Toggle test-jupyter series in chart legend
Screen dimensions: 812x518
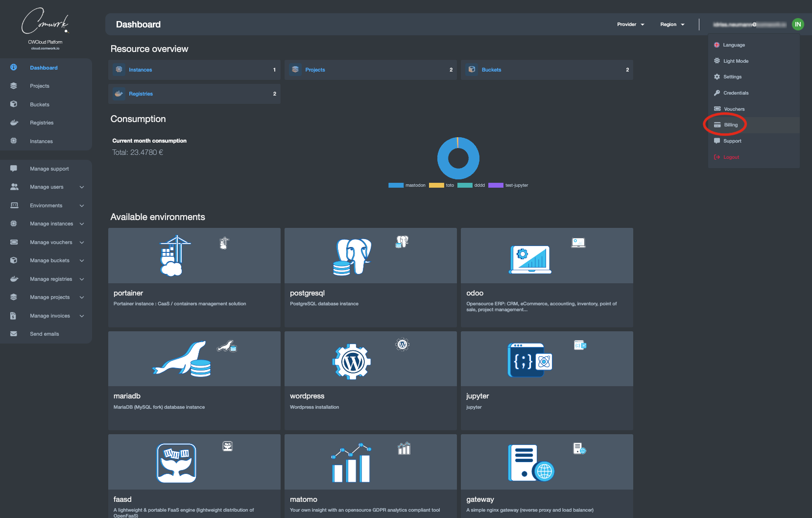click(508, 185)
